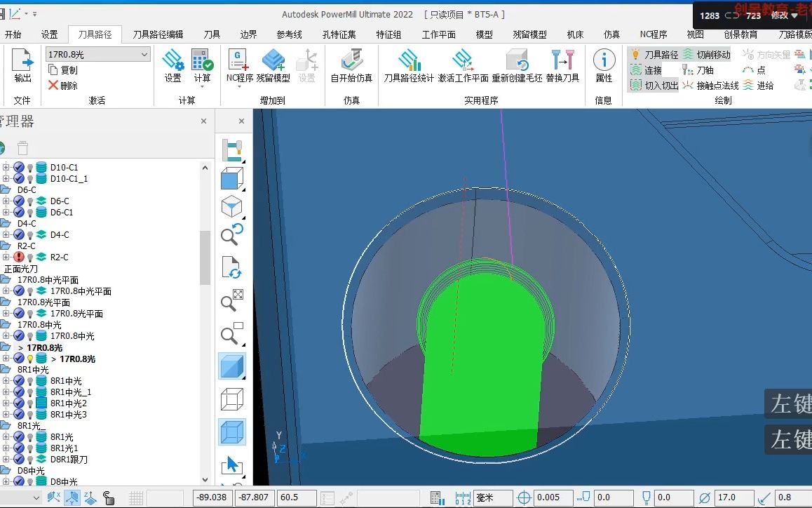The height and width of the screenshot is (508, 812).
Task: Click the 残留模型 stock model icon
Action: point(273,65)
